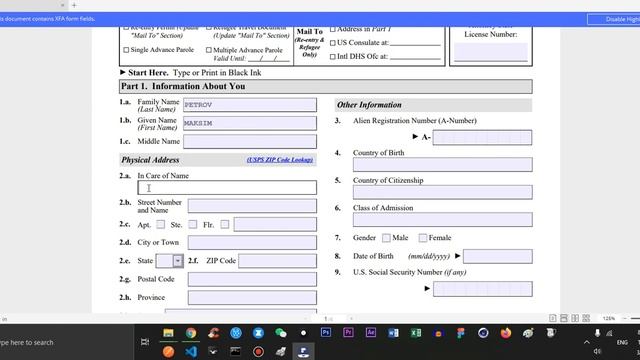Click the Country of Birth field
The image size is (640, 360).
tap(442, 165)
